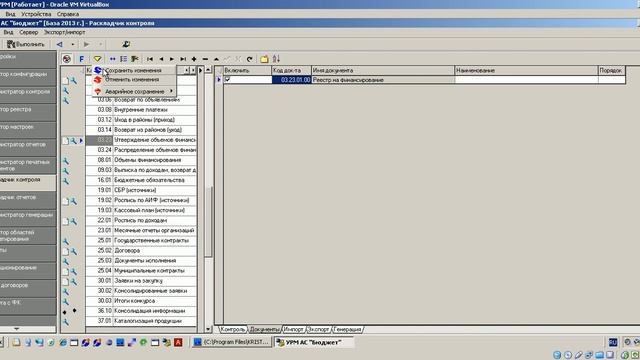This screenshot has width=640, height=360.
Task: Click the circular red icon at toolbar start
Action: (x=67, y=59)
